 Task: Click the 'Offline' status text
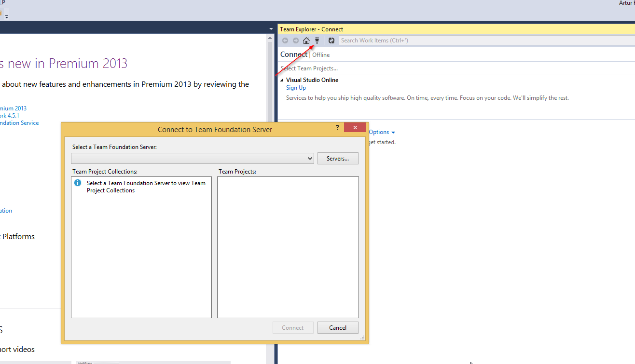[x=321, y=55]
